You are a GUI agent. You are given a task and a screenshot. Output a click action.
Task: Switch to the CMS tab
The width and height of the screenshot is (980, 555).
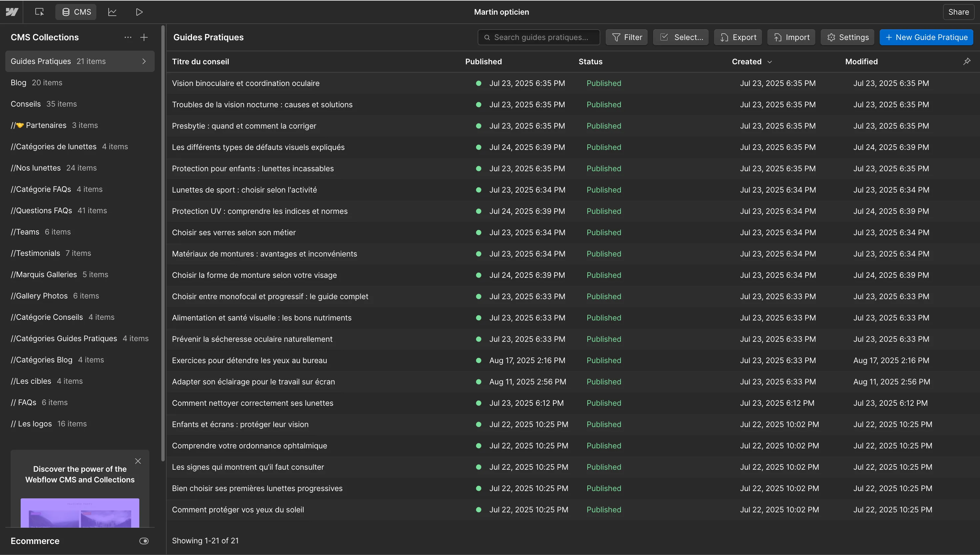pyautogui.click(x=76, y=12)
